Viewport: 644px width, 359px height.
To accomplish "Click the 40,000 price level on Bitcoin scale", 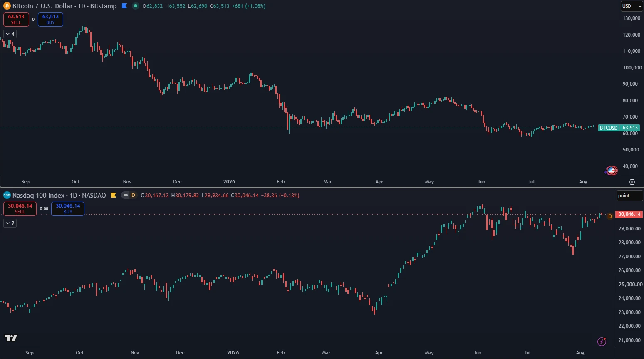I will click(630, 166).
